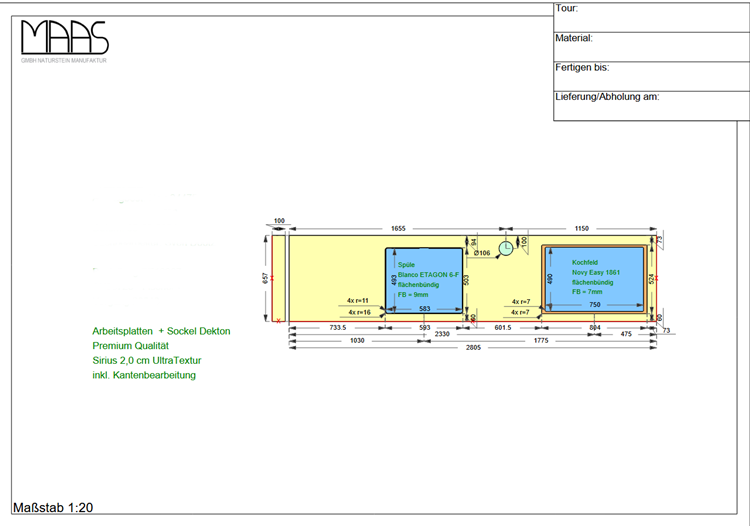This screenshot has height=526, width=750.
Task: Click the 1030 dimension value
Action: 357,340
